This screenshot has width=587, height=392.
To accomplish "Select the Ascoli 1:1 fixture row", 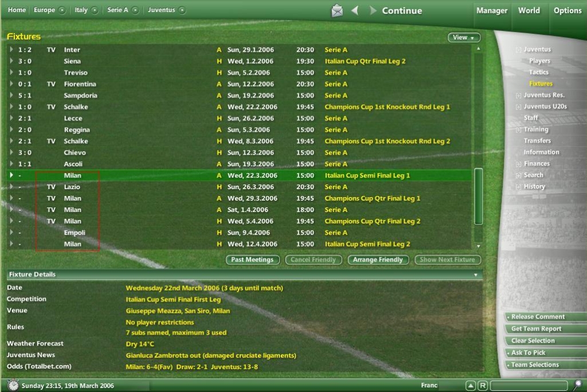I will pos(239,164).
